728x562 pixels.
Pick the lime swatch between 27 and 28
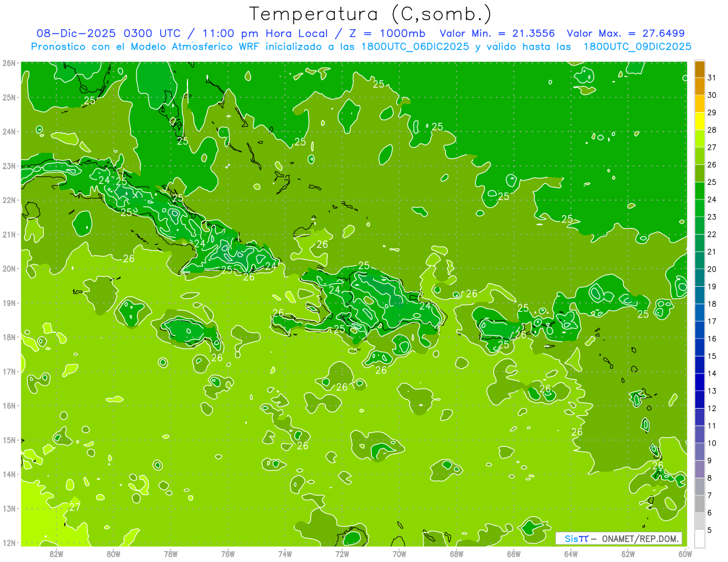click(x=699, y=139)
